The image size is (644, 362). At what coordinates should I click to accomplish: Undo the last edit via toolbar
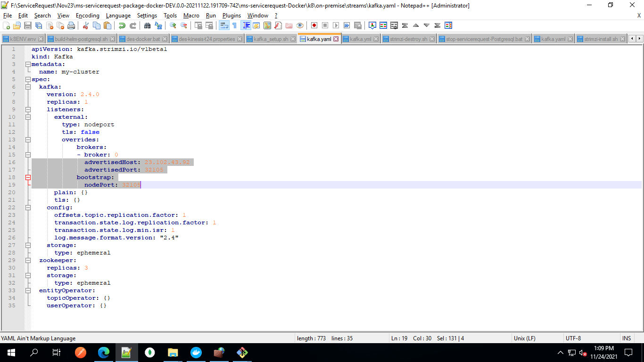click(x=122, y=25)
